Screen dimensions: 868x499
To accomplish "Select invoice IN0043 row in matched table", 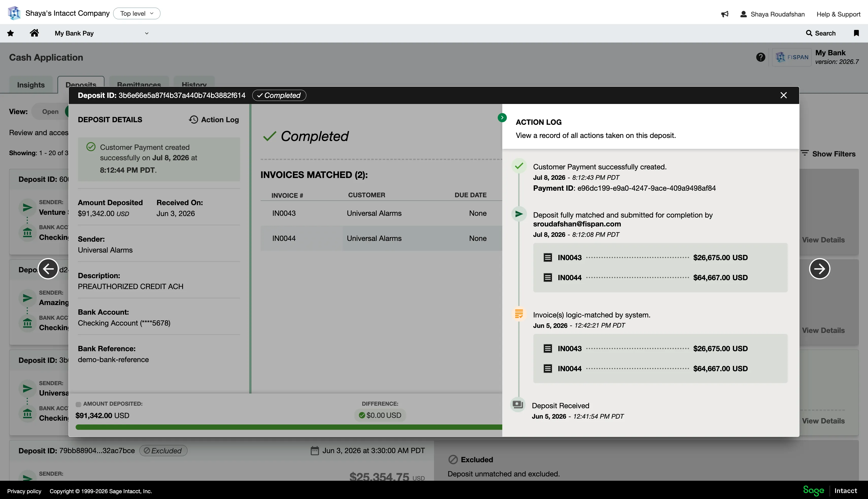I will pos(381,213).
